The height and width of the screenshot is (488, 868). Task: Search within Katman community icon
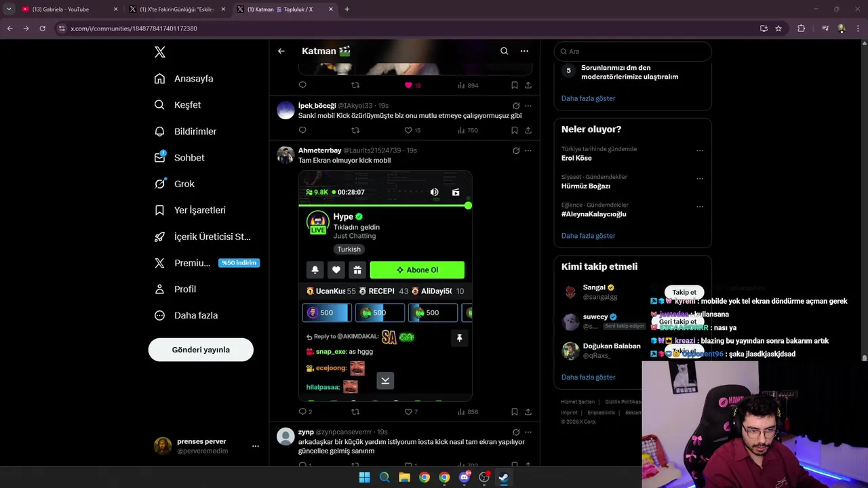click(504, 51)
